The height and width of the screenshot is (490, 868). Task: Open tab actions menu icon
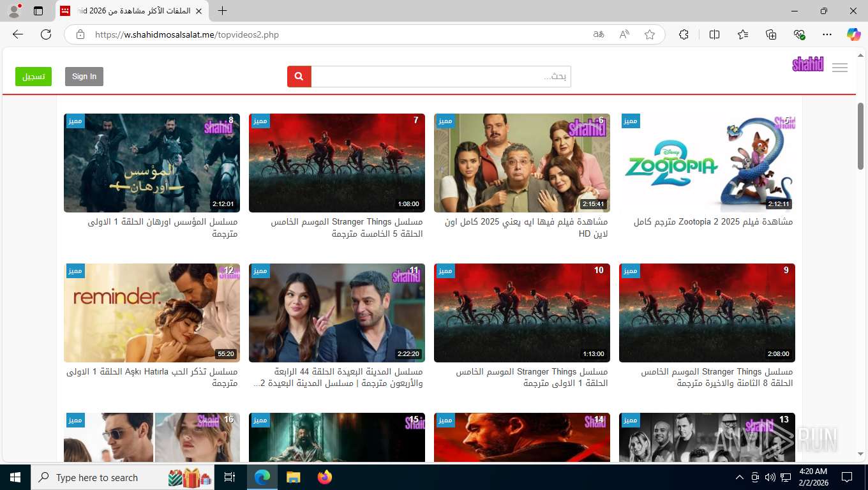pos(38,11)
